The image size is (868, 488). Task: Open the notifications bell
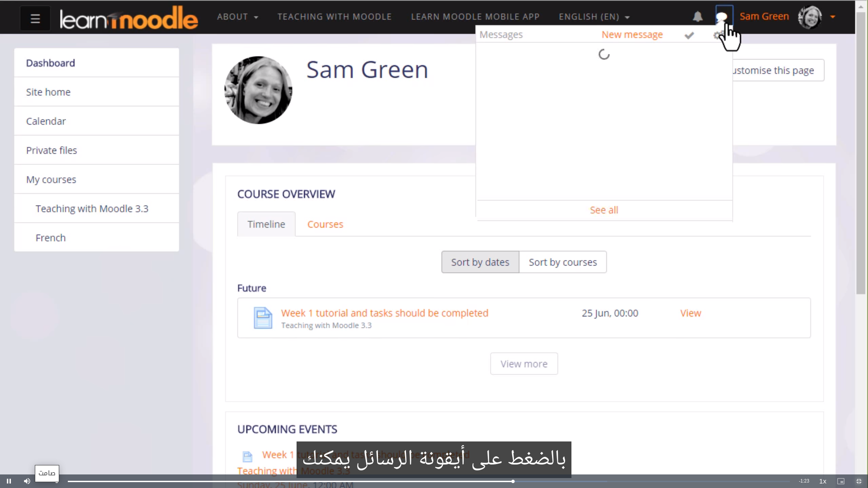698,17
